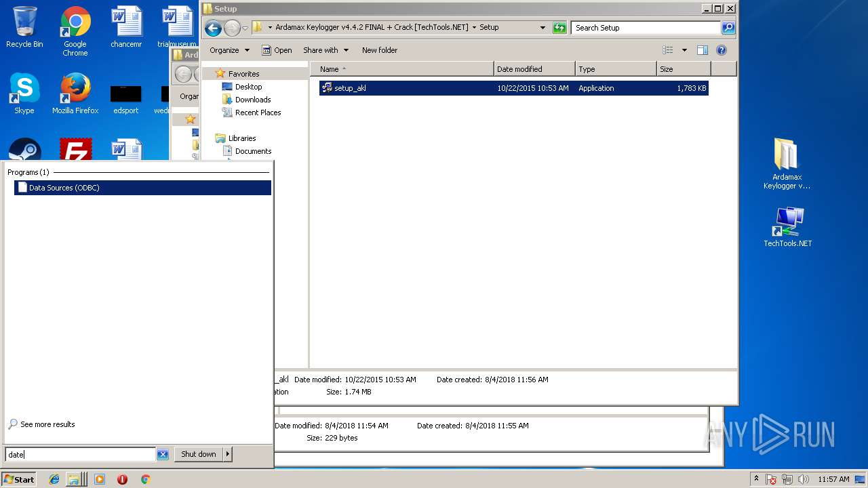Show the preview pane icon
The height and width of the screenshot is (488, 868).
click(703, 50)
